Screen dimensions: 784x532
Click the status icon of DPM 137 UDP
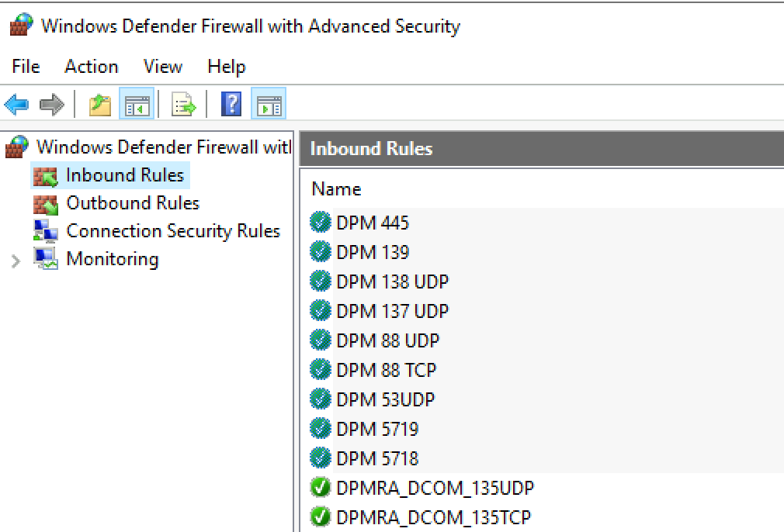click(320, 311)
